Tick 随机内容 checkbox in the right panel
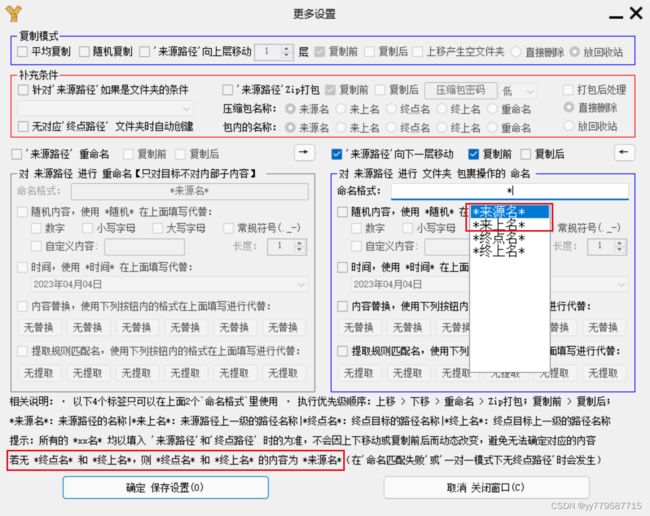This screenshot has height=516, width=650. [x=342, y=212]
